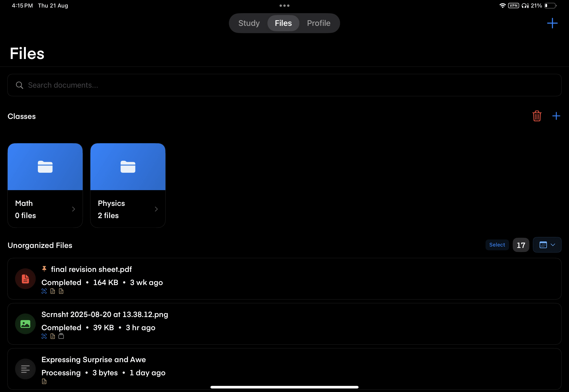569x392 pixels.
Task: Open the Physics class card
Action: tap(128, 185)
